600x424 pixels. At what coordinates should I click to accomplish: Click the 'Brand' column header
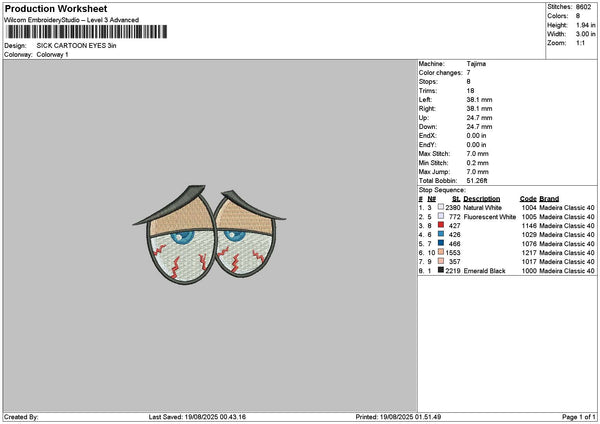pyautogui.click(x=549, y=199)
